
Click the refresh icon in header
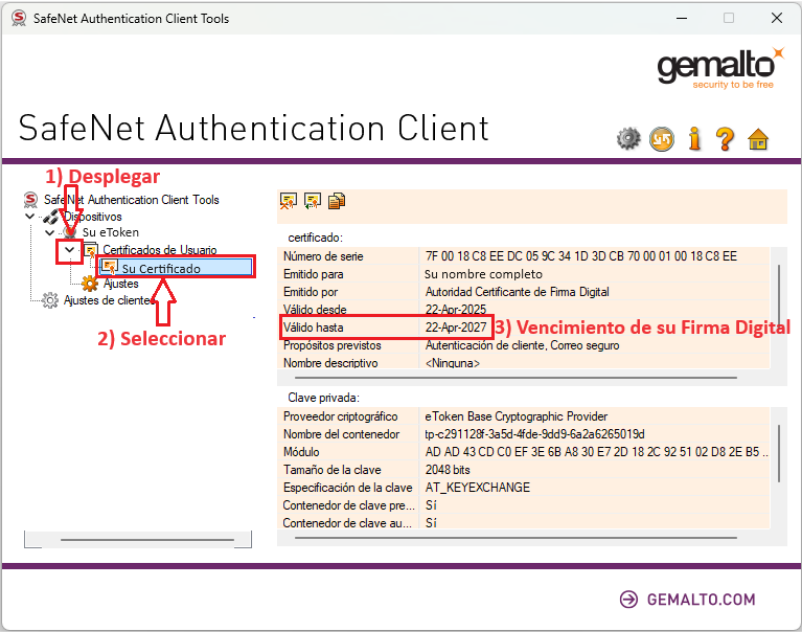[x=661, y=139]
